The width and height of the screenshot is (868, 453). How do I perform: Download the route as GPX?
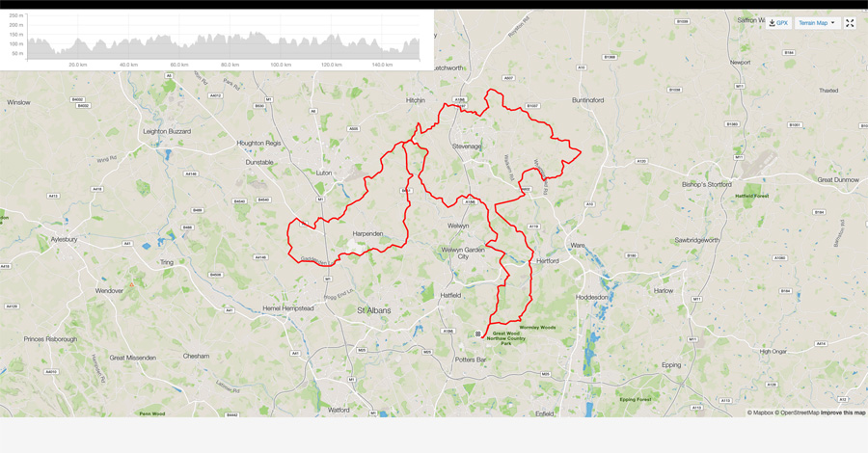(x=778, y=23)
